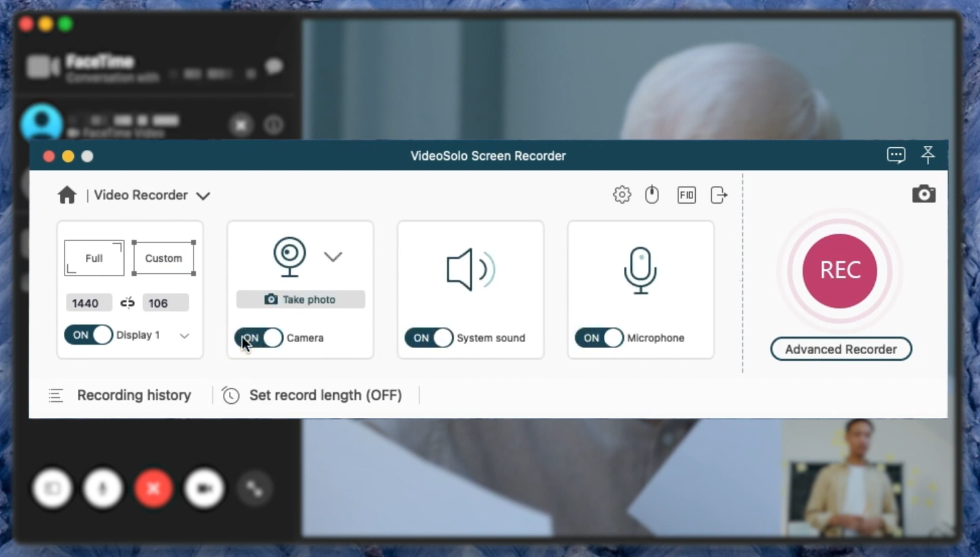The height and width of the screenshot is (557, 980).
Task: Click FaceTime contact remove icon
Action: coord(241,125)
